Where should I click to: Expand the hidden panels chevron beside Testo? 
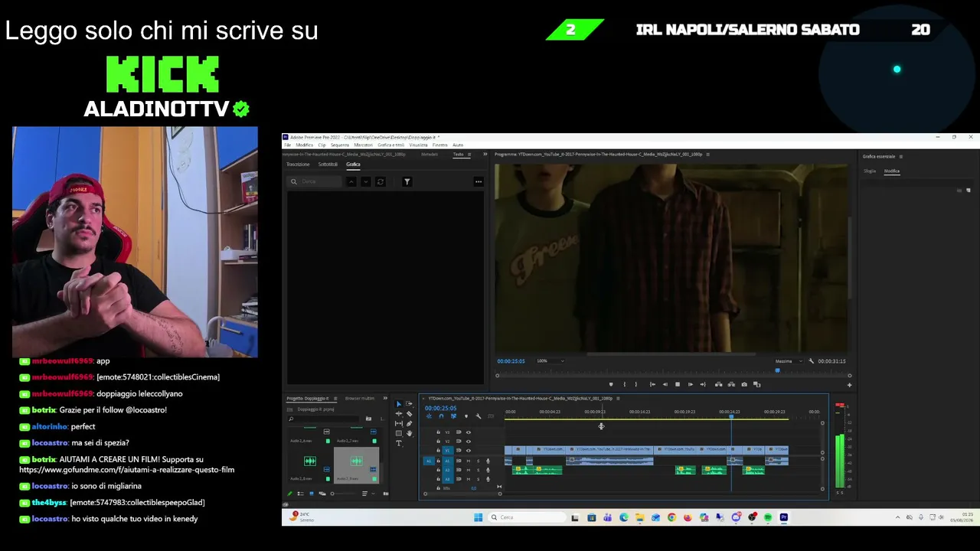pyautogui.click(x=485, y=155)
